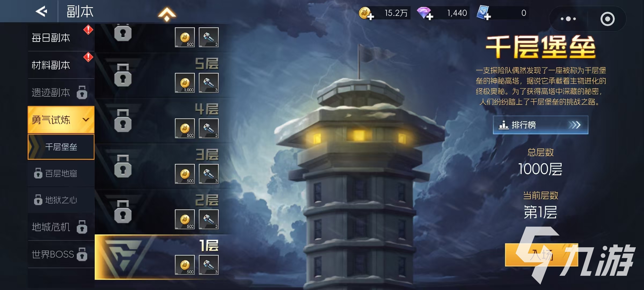This screenshot has height=290, width=644.
Task: Jump up with the double chevron arrow
Action: tap(167, 14)
